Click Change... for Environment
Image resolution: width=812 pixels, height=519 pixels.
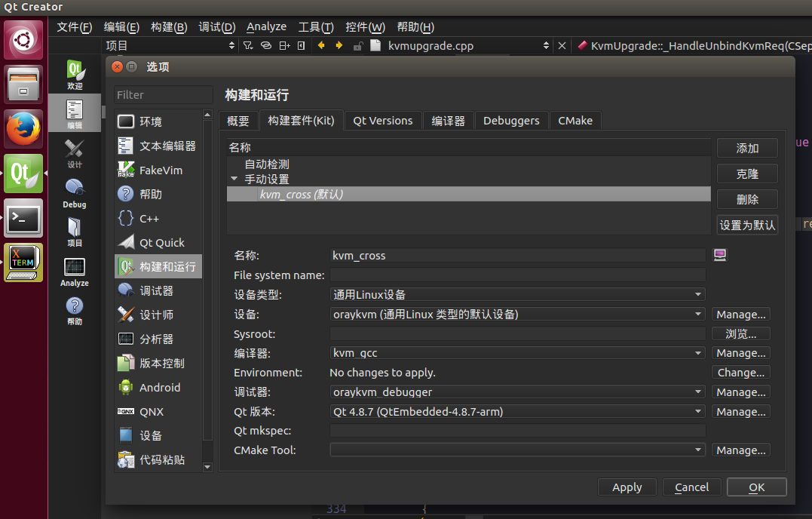click(x=741, y=373)
